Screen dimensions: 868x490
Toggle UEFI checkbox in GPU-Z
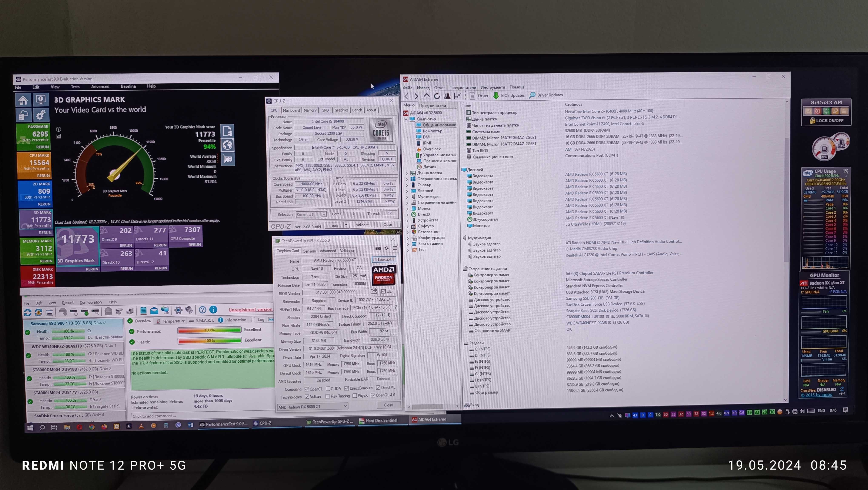[x=383, y=291]
